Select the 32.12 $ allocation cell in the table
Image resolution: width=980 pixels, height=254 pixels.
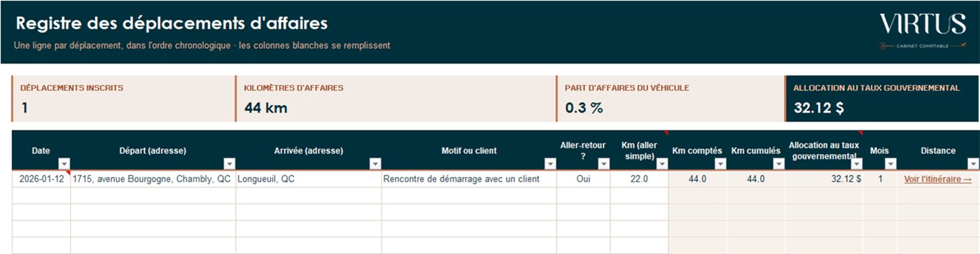(824, 179)
